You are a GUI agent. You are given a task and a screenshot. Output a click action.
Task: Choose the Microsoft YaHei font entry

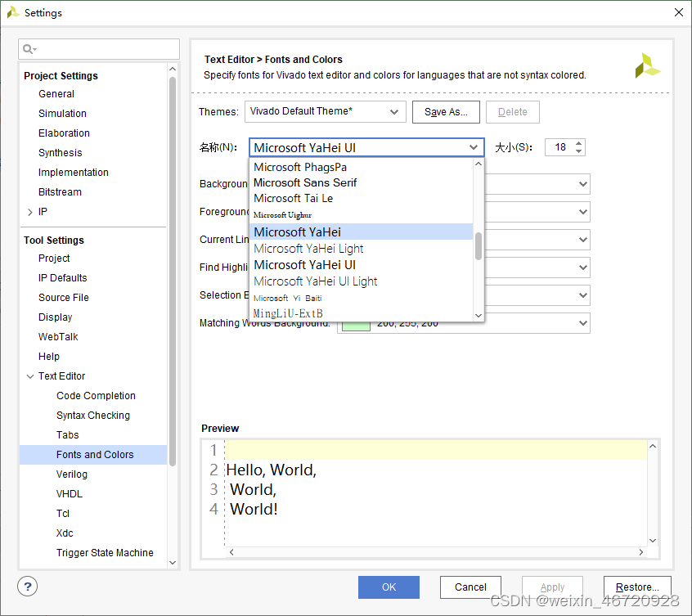coord(362,232)
